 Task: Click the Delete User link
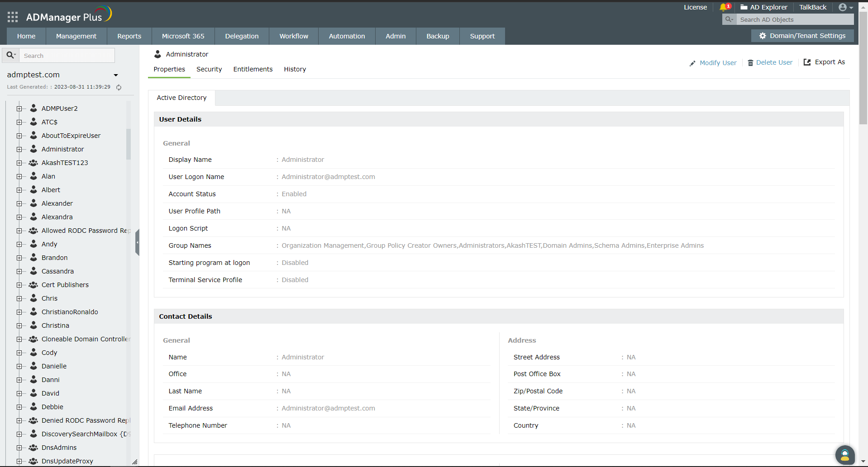[x=774, y=62]
